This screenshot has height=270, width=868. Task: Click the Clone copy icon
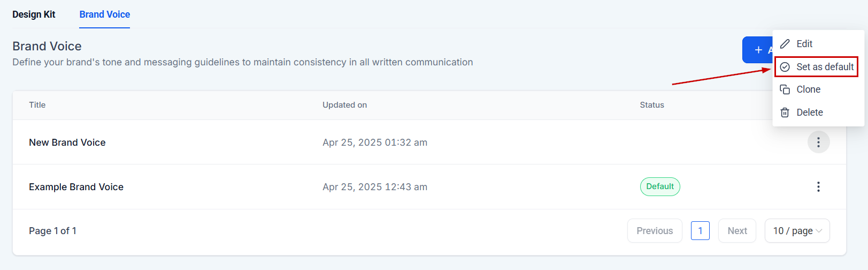pos(785,89)
